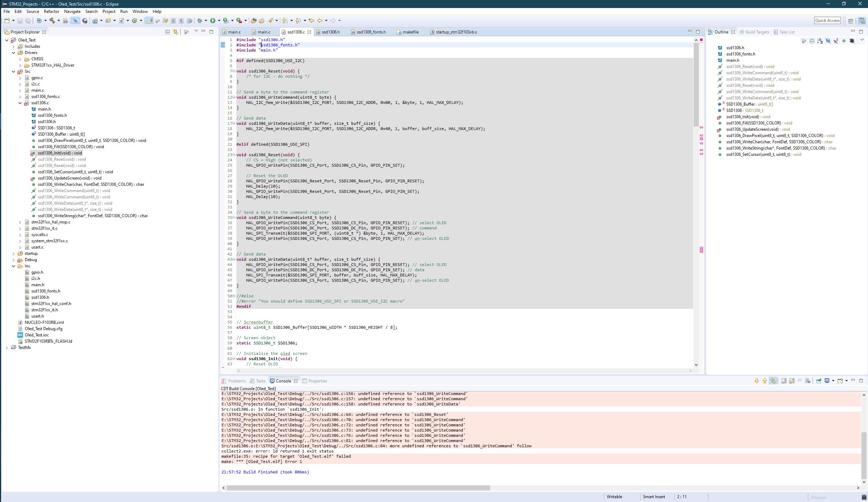
Task: Collapse all in Outline panel
Action: [x=812, y=41]
